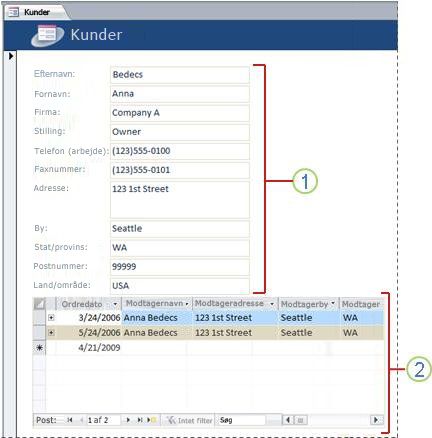Click Anna Bedecs in the 3/24/2006 row

tap(157, 318)
